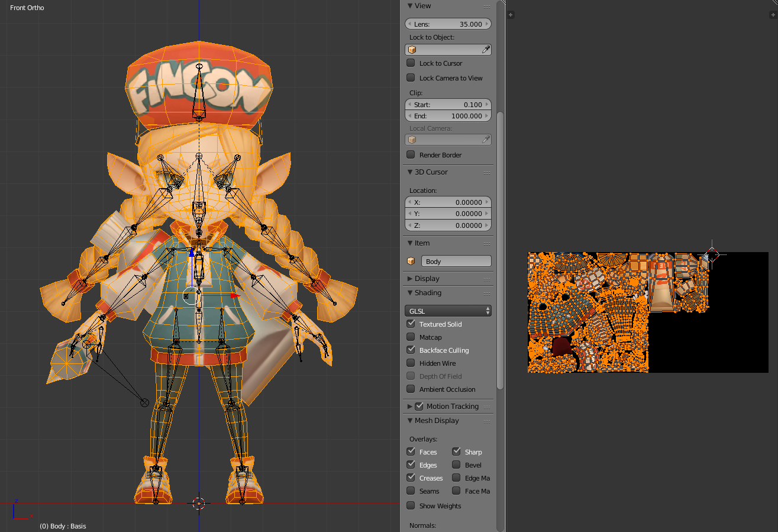Open the GLSL shading mode dropdown
This screenshot has height=532, width=778.
(448, 311)
